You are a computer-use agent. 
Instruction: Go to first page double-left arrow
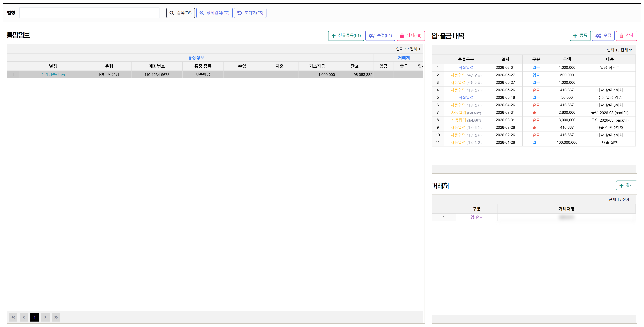coord(13,317)
